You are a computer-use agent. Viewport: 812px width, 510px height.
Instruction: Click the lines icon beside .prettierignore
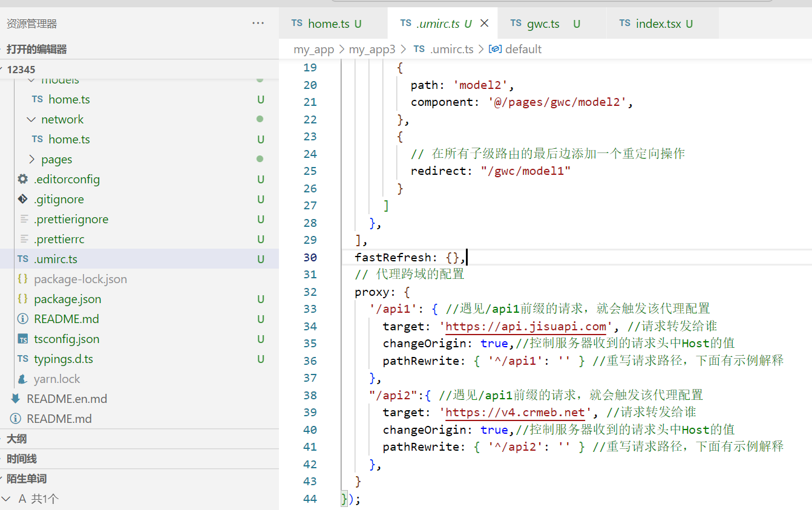click(x=24, y=219)
